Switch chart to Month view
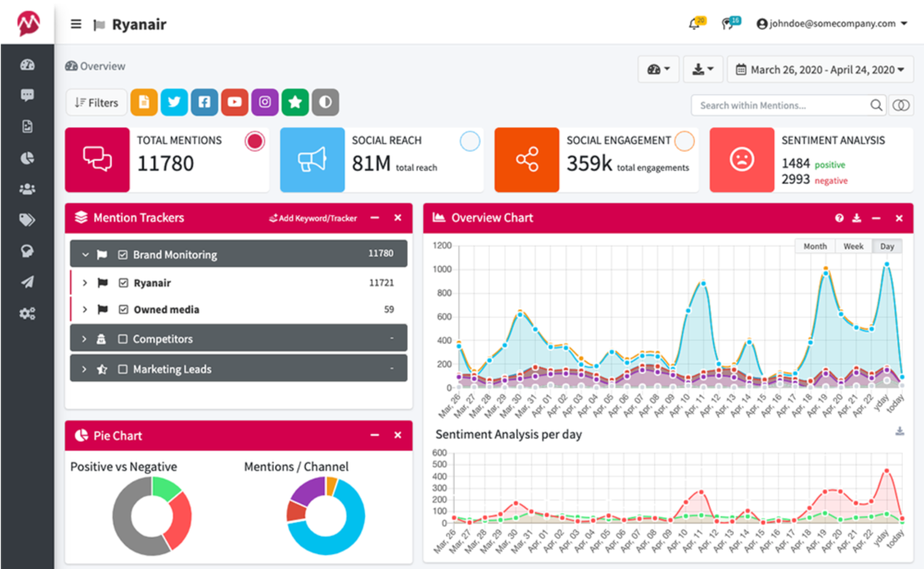Screen dimensions: 924x569 point(815,246)
